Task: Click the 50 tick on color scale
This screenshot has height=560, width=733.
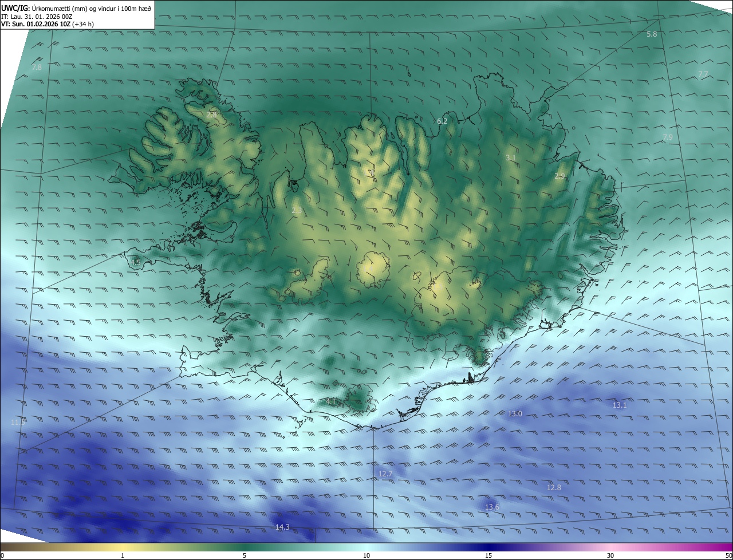Action: [x=728, y=555]
